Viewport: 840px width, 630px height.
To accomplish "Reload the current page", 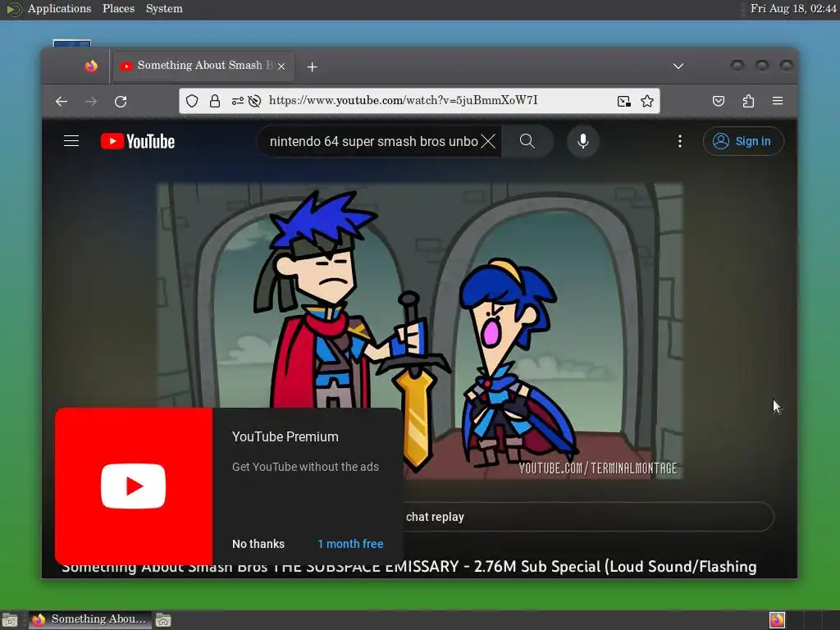I will coord(121,101).
